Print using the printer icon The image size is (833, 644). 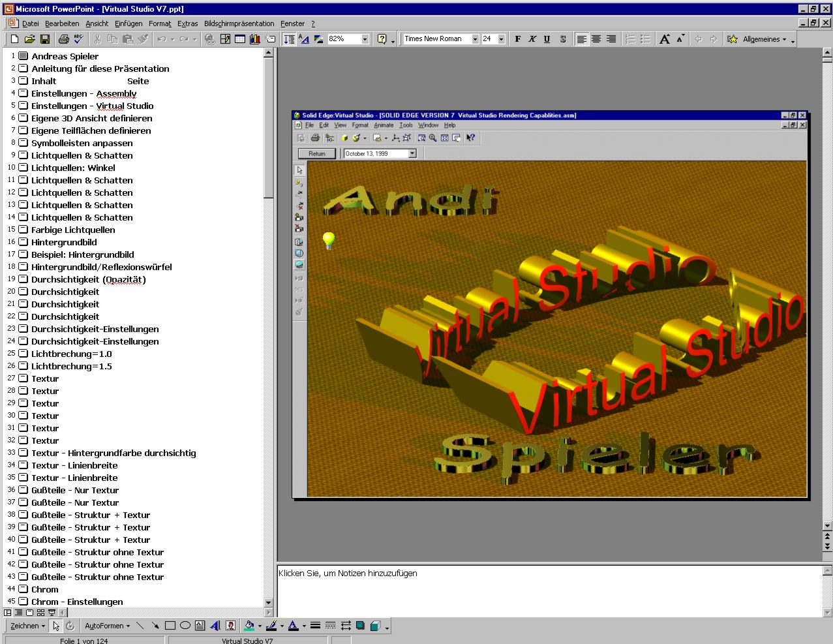click(x=63, y=39)
